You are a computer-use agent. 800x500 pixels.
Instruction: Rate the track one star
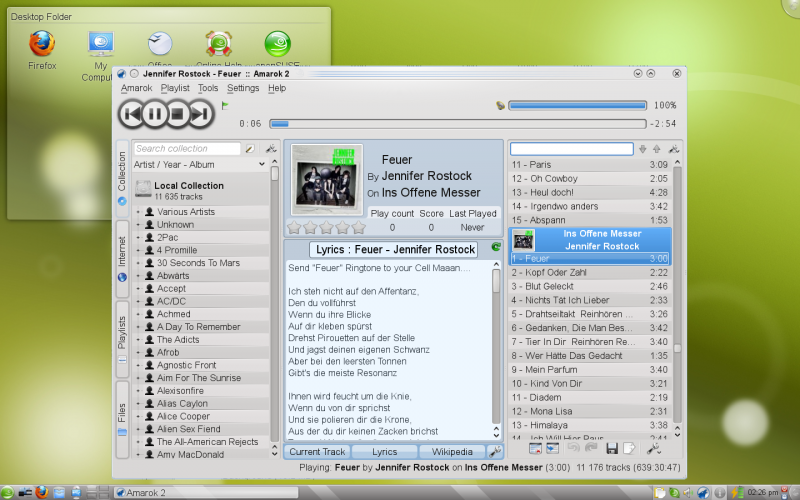click(294, 228)
